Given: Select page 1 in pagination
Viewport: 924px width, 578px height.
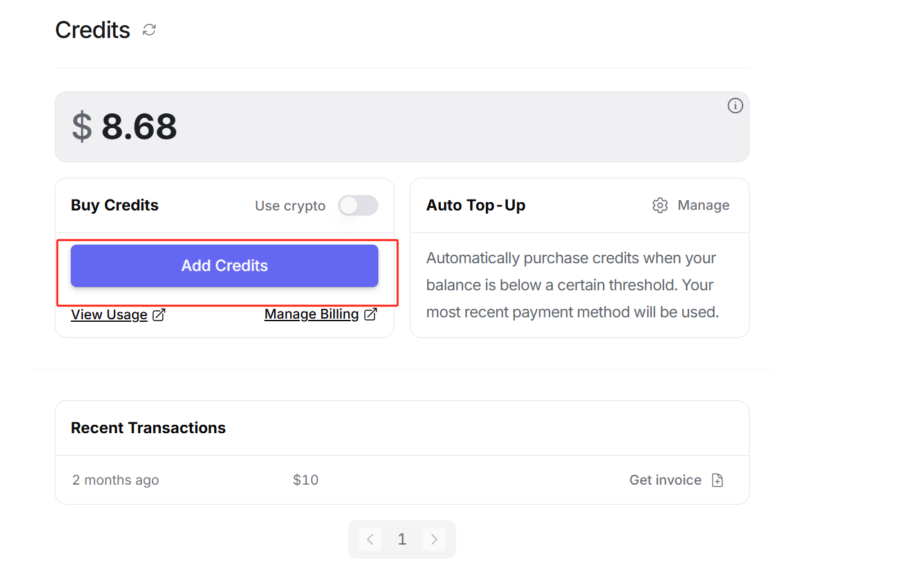Looking at the screenshot, I should point(402,539).
